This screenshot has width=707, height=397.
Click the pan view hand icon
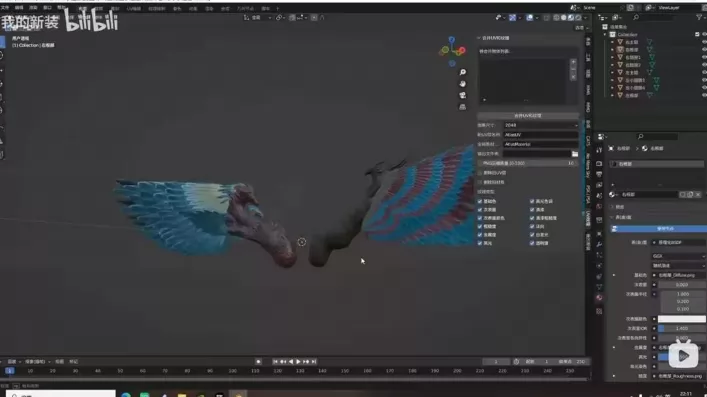coord(463,84)
